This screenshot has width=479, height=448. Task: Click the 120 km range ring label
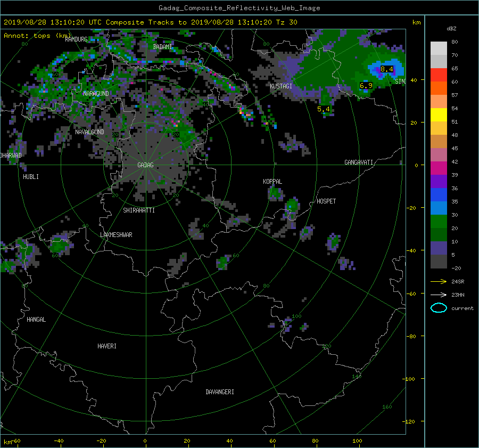[x=326, y=346]
